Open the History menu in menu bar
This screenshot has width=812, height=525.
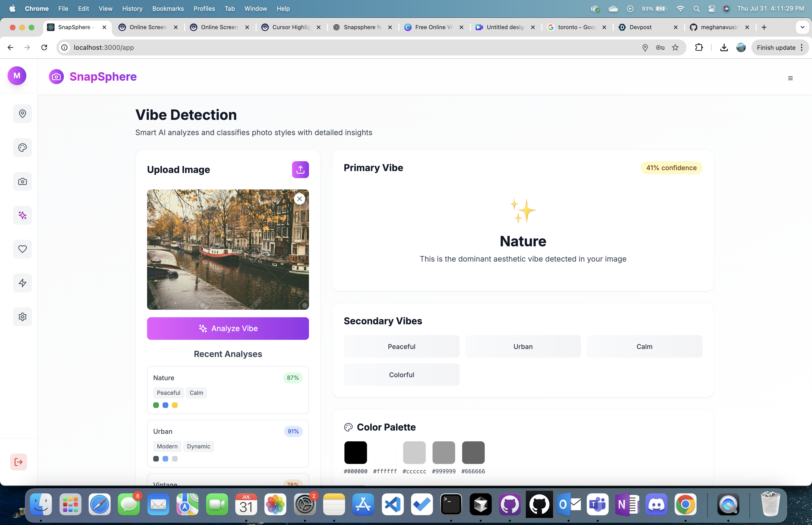(x=132, y=8)
